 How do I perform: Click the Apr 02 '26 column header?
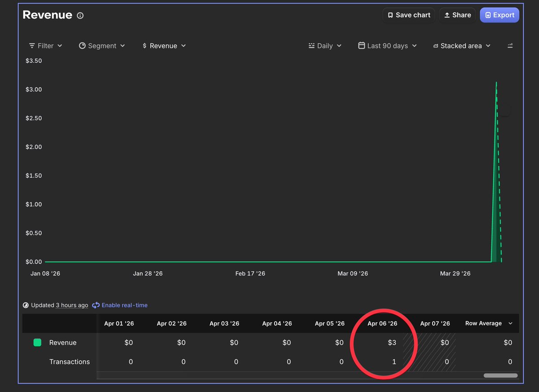[x=172, y=323]
